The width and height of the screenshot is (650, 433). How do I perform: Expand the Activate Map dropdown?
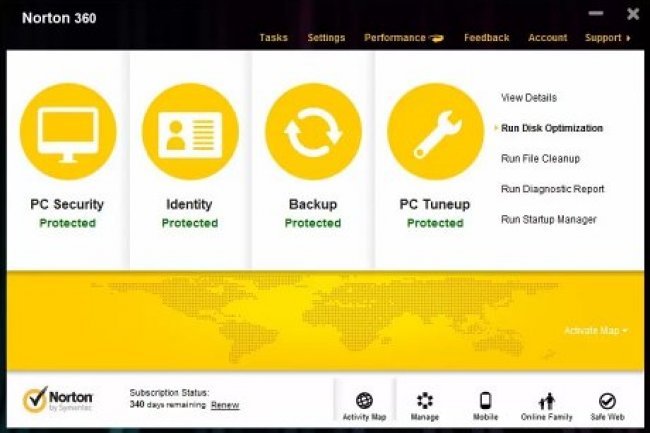[x=596, y=330]
